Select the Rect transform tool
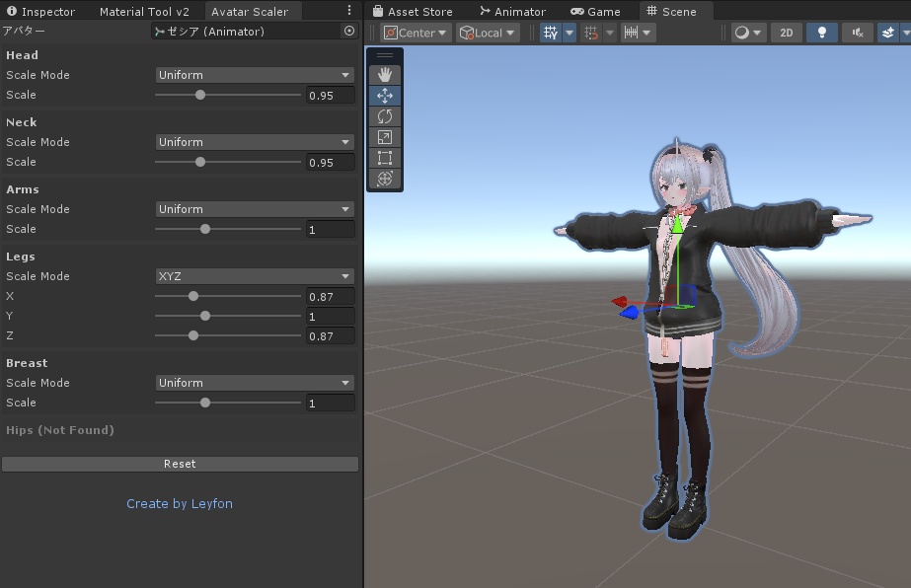Viewport: 911px width, 588px height. coord(385,158)
